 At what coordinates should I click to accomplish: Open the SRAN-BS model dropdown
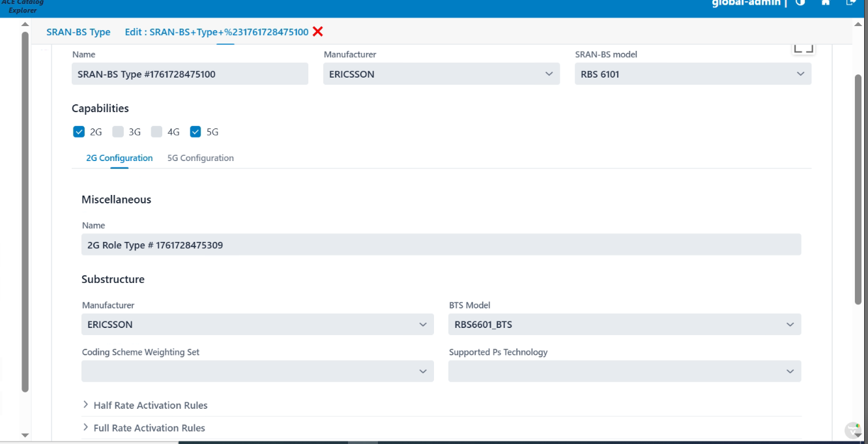(x=693, y=74)
